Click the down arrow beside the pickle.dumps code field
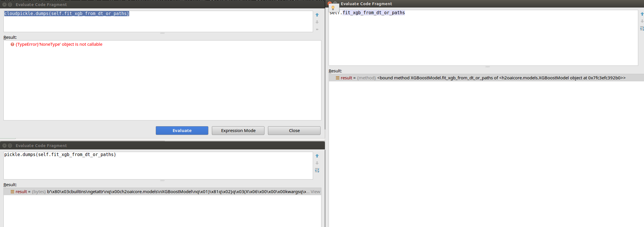Image resolution: width=644 pixels, height=227 pixels. pos(317,163)
